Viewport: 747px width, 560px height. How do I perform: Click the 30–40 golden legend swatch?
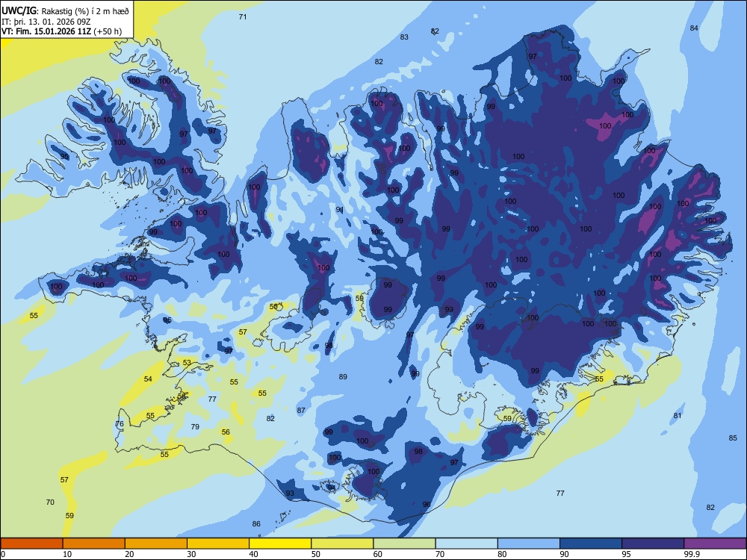click(x=218, y=544)
